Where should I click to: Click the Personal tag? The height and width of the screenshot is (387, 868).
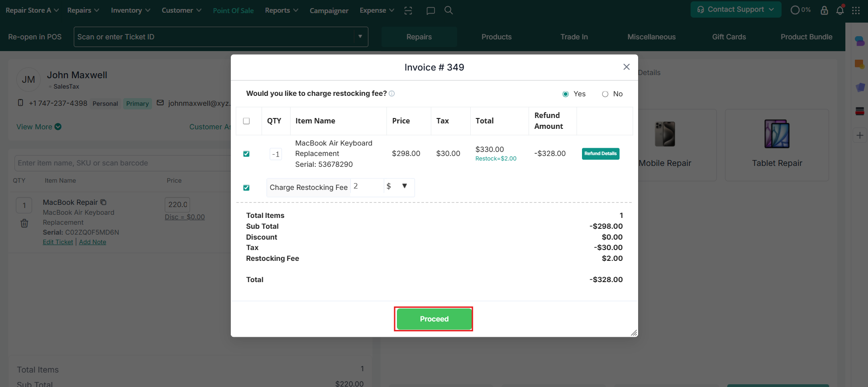coord(105,104)
